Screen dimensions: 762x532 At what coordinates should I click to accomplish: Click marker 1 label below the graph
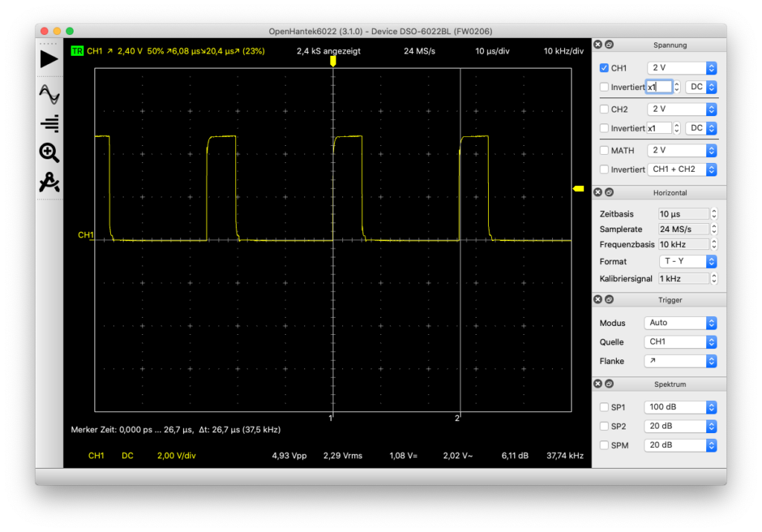pyautogui.click(x=331, y=418)
